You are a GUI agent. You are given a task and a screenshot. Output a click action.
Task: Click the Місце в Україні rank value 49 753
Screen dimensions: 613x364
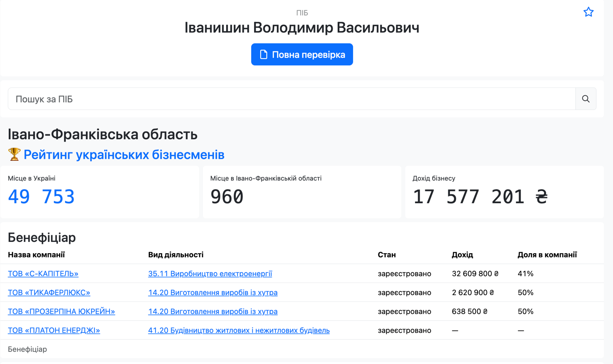point(42,196)
